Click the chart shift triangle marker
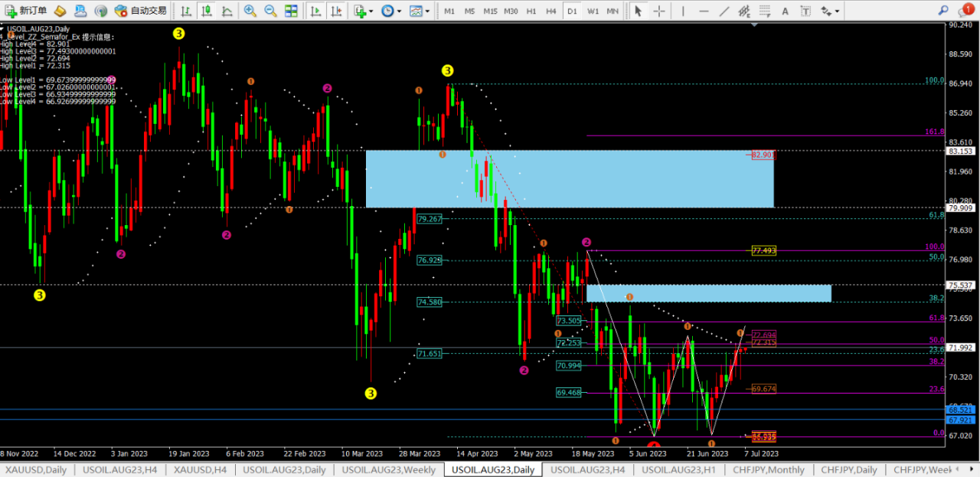980x477 pixels. [x=756, y=26]
